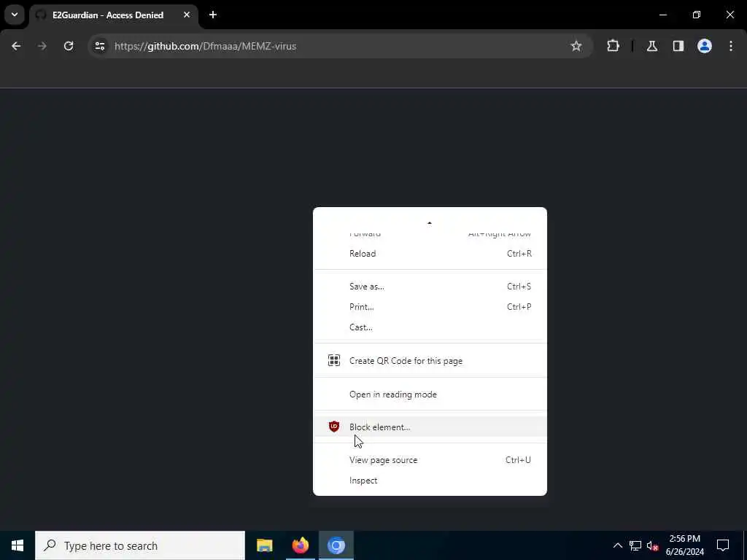Open the Chrome three-dot menu
The image size is (747, 560).
(x=731, y=46)
